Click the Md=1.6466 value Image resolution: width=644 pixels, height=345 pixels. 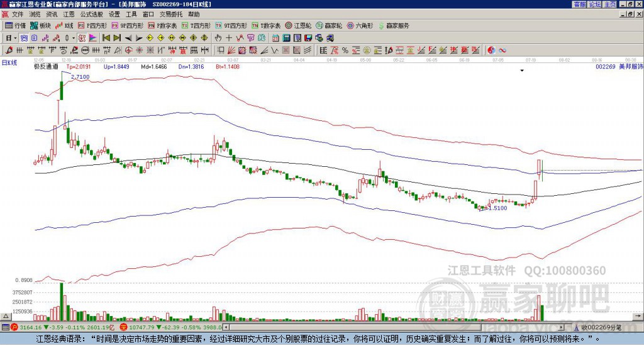coord(154,66)
